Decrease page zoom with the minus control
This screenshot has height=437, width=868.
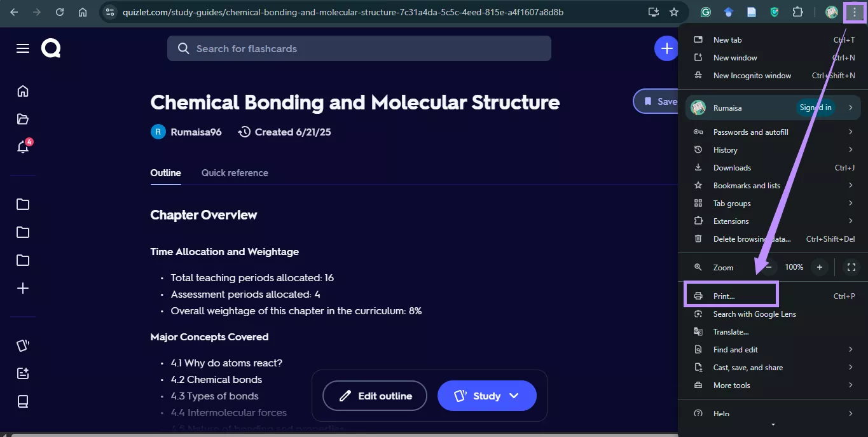pos(768,267)
